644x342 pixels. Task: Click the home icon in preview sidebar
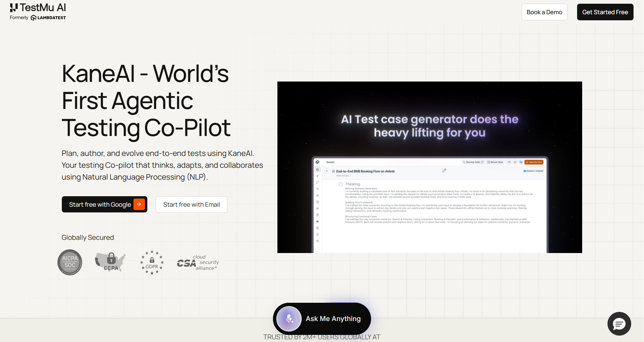click(x=318, y=169)
